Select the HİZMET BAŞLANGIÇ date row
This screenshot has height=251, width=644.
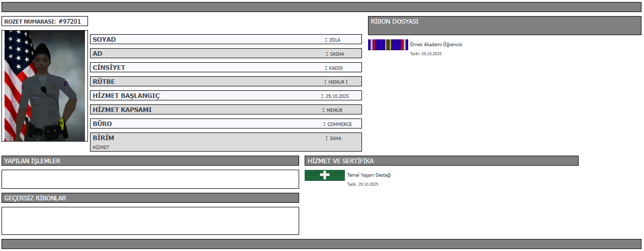coord(226,96)
